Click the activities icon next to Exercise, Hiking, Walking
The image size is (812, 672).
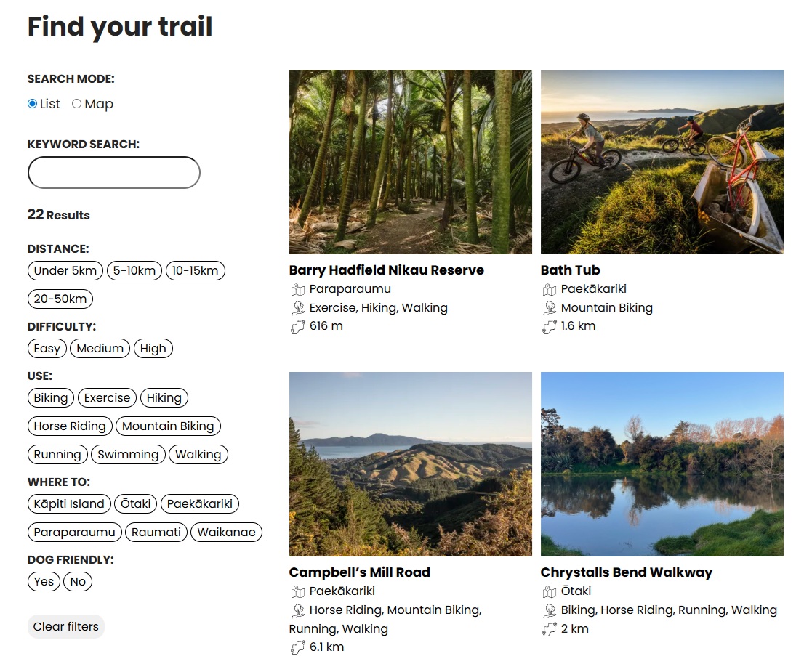(297, 307)
